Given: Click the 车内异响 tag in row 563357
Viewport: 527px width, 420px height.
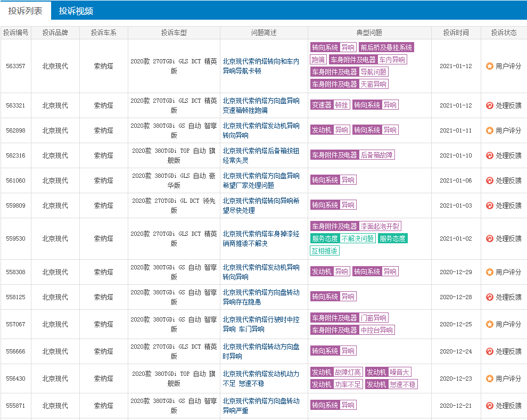Looking at the screenshot, I should pyautogui.click(x=392, y=60).
